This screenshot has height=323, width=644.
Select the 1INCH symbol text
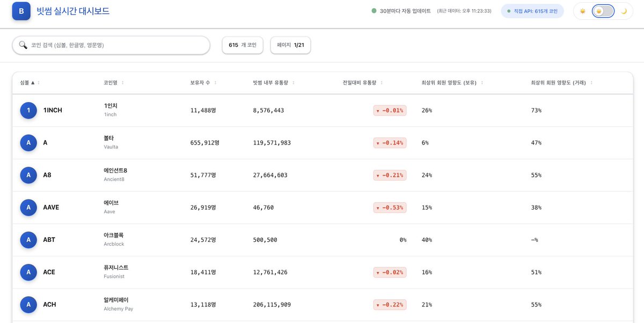(53, 110)
